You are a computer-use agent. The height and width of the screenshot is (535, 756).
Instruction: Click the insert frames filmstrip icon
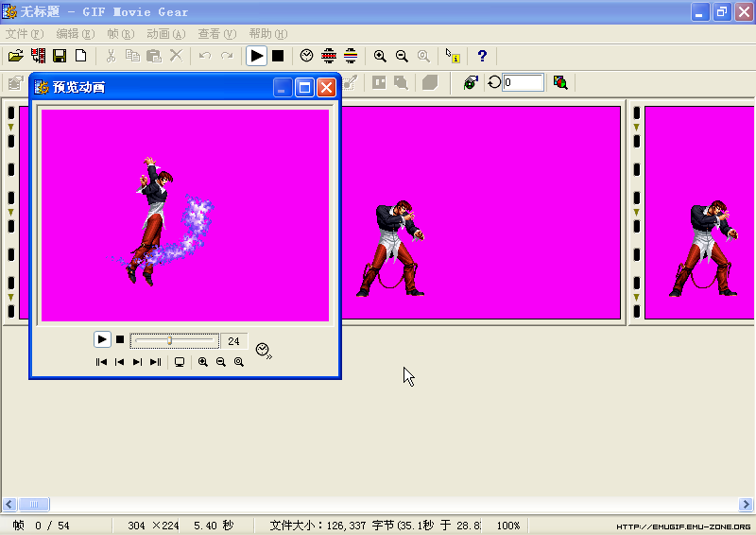(x=38, y=56)
